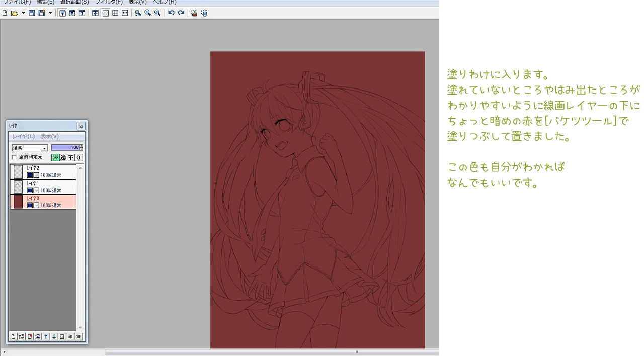Undo the last action
This screenshot has width=644, height=356.
(171, 13)
